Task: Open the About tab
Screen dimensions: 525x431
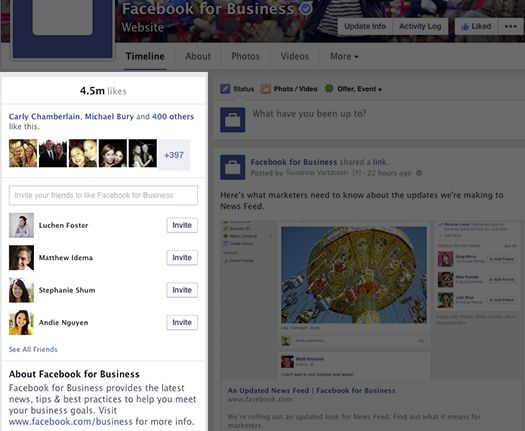Action: (198, 56)
